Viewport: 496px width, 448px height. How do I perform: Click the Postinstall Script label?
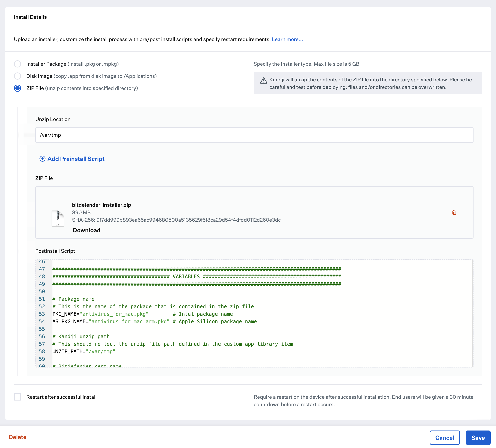pos(55,251)
